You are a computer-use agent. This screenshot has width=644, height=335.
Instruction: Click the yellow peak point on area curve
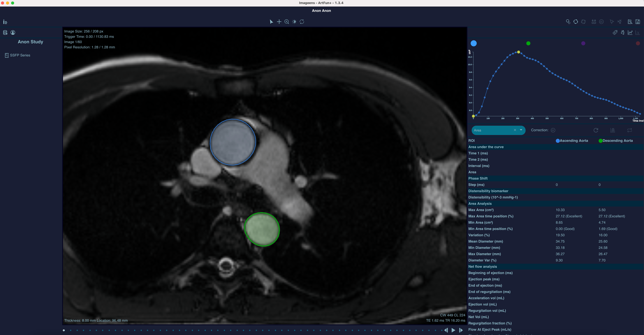pyautogui.click(x=519, y=52)
